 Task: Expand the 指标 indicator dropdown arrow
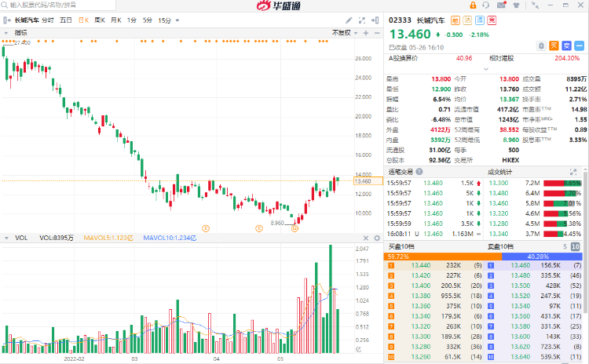(x=6, y=33)
